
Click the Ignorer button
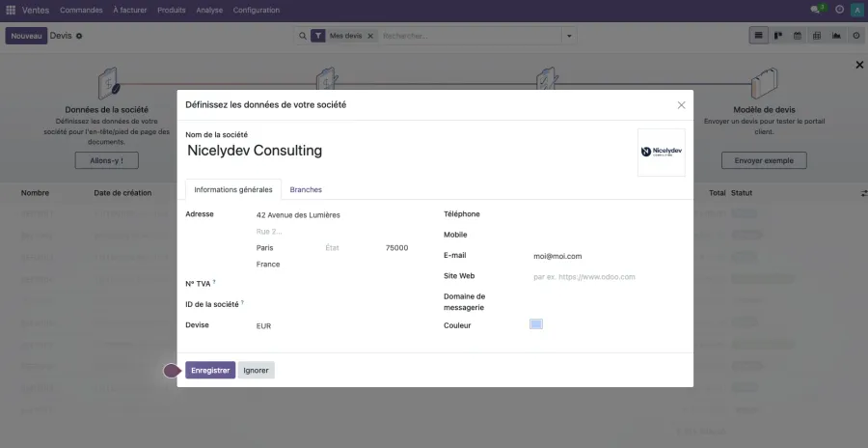tap(256, 370)
